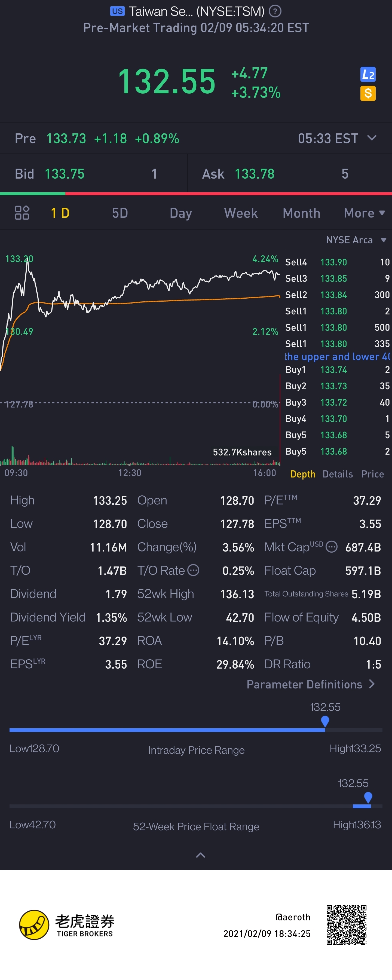Tap the 532.7Kshares volume label

pos(242,452)
